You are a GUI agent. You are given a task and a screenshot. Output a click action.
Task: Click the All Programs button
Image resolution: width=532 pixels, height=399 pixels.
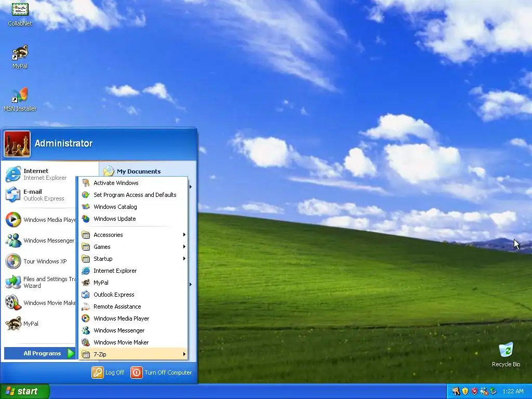(x=39, y=353)
